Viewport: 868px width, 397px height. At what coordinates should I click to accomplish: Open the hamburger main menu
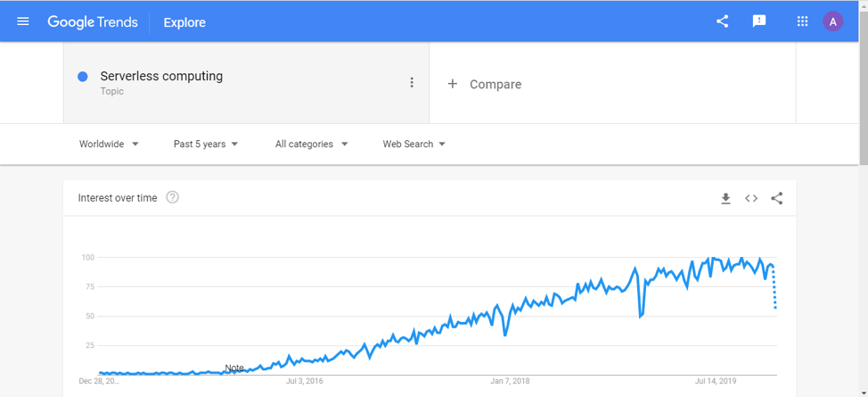coord(22,21)
